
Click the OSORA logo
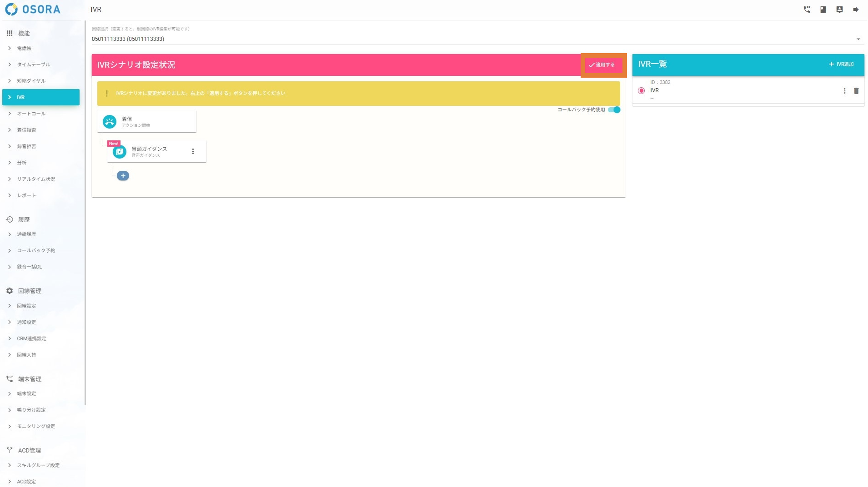coord(33,10)
